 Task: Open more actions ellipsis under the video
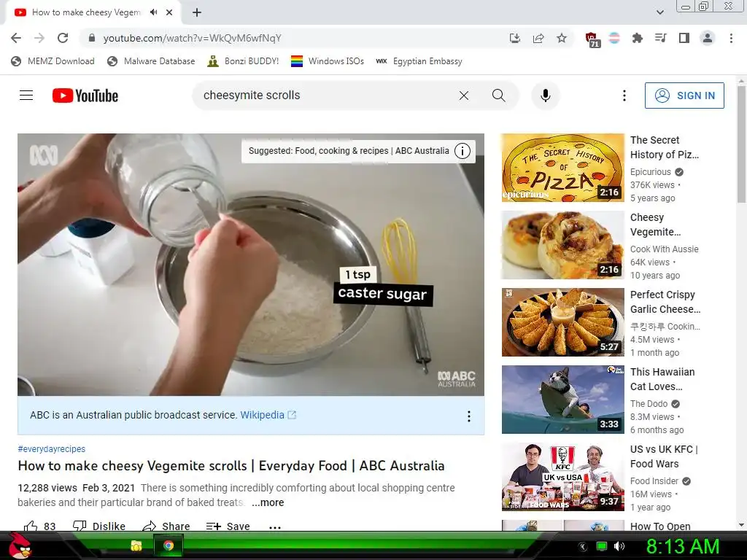275,526
